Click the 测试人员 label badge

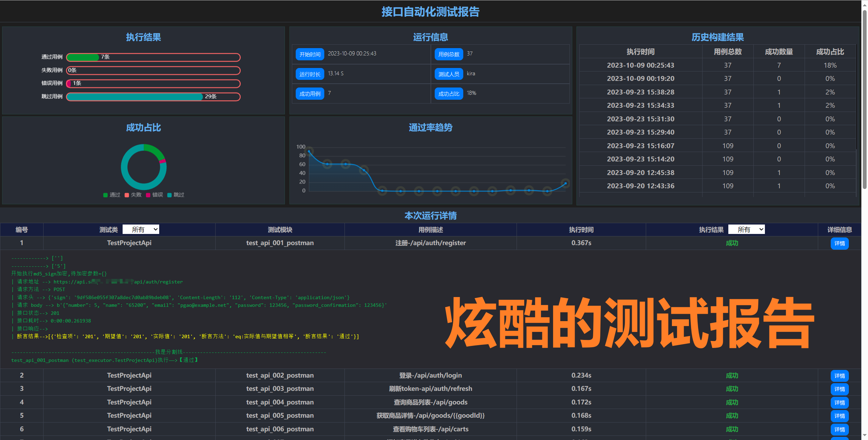click(449, 74)
